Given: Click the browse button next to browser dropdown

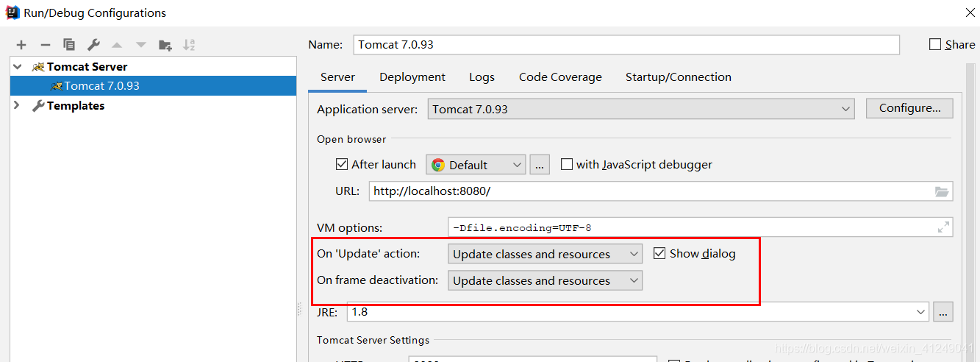Looking at the screenshot, I should [540, 165].
